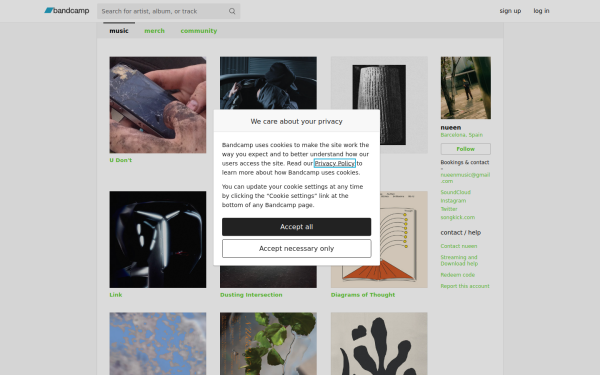The height and width of the screenshot is (375, 600).
Task: Switch to the music tab
Action: [119, 31]
